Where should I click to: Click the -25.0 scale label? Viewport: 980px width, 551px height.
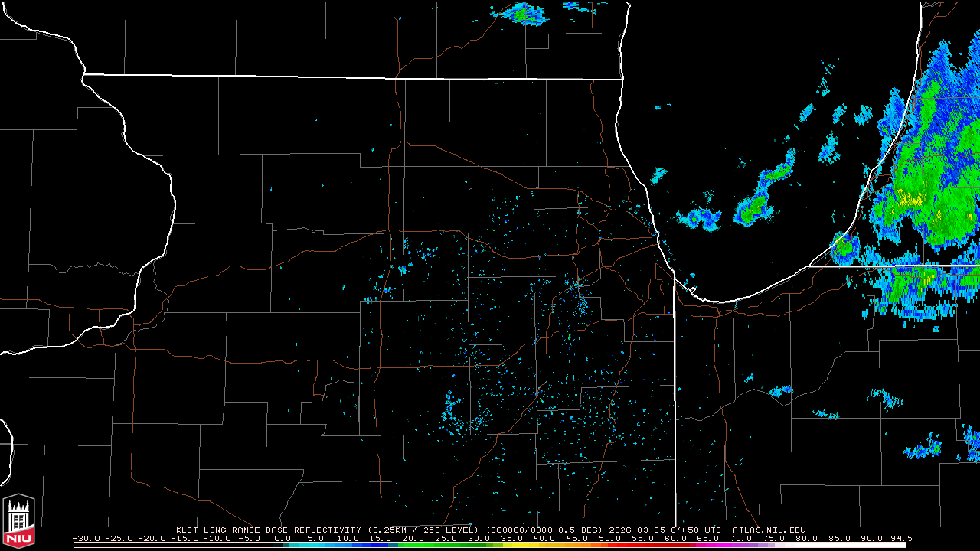point(119,538)
